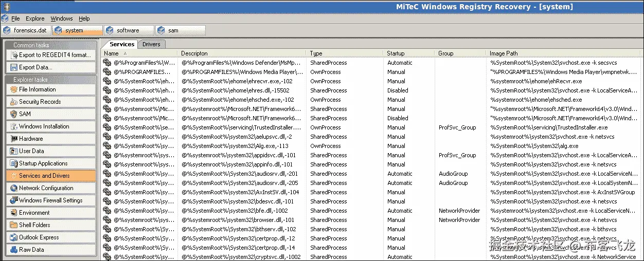The height and width of the screenshot is (261, 644).
Task: Click the Services and Drivers gear icon
Action: click(13, 176)
